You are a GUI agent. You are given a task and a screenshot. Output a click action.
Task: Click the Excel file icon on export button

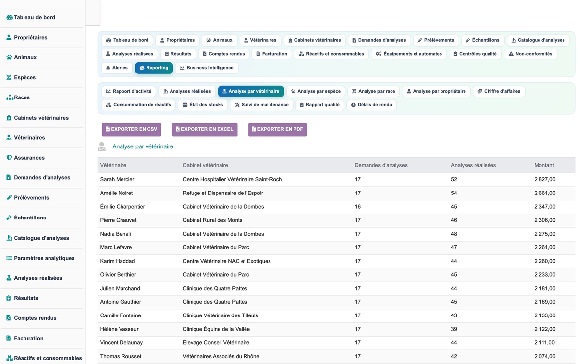178,129
